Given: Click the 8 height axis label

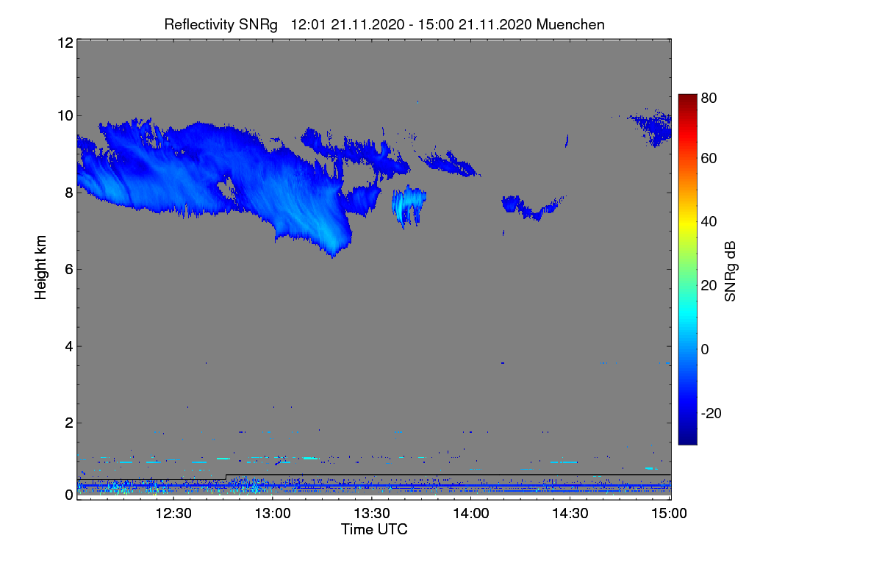Looking at the screenshot, I should (68, 193).
